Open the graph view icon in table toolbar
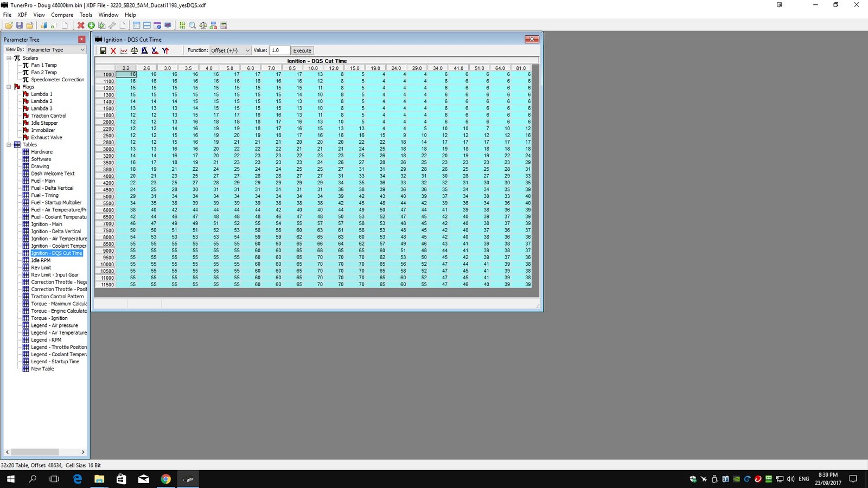 coord(124,50)
